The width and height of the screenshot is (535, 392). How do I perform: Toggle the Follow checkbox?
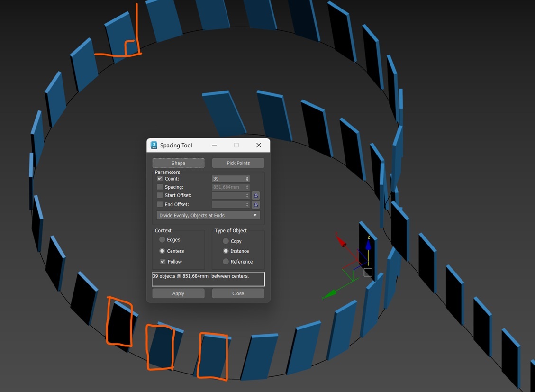coord(163,262)
